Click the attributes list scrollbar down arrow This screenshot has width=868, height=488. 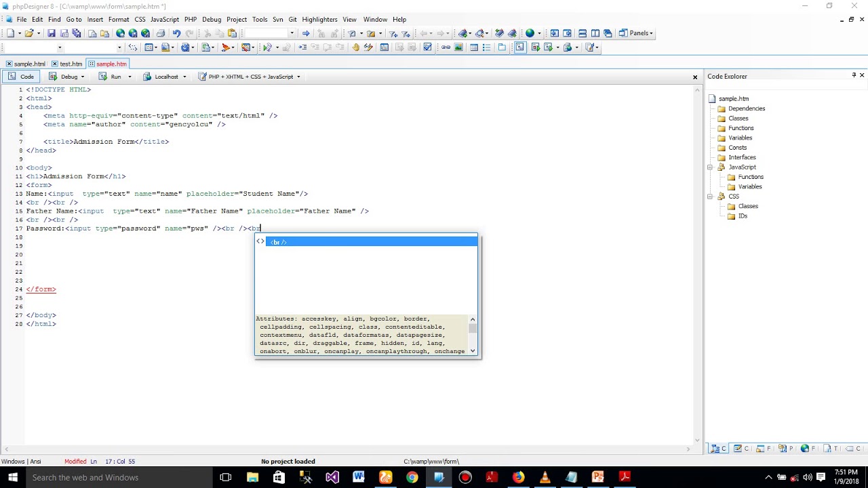pos(473,351)
